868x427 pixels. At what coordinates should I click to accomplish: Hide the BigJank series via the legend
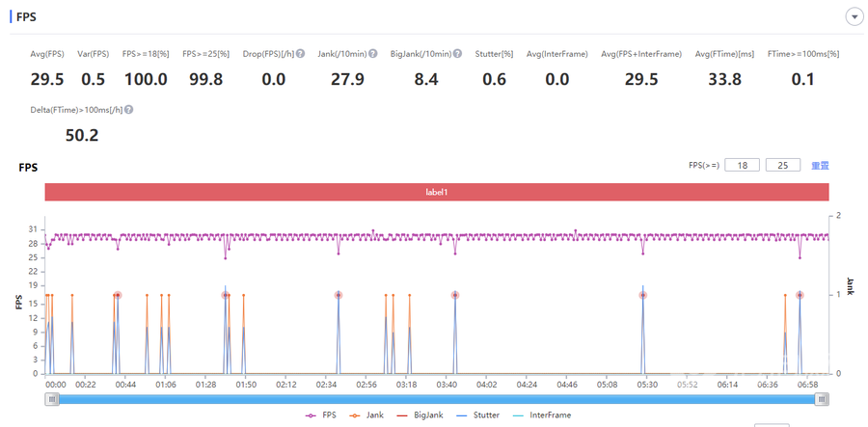(424, 415)
